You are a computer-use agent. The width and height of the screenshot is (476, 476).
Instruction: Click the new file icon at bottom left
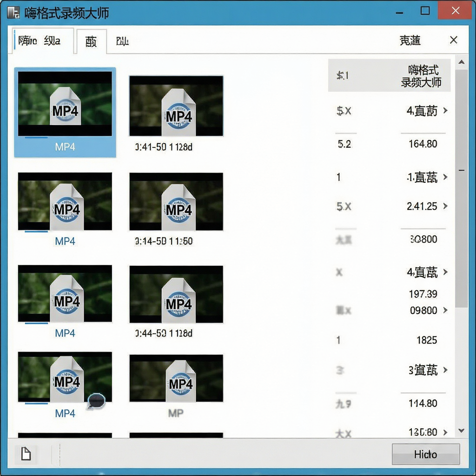pyautogui.click(x=26, y=454)
